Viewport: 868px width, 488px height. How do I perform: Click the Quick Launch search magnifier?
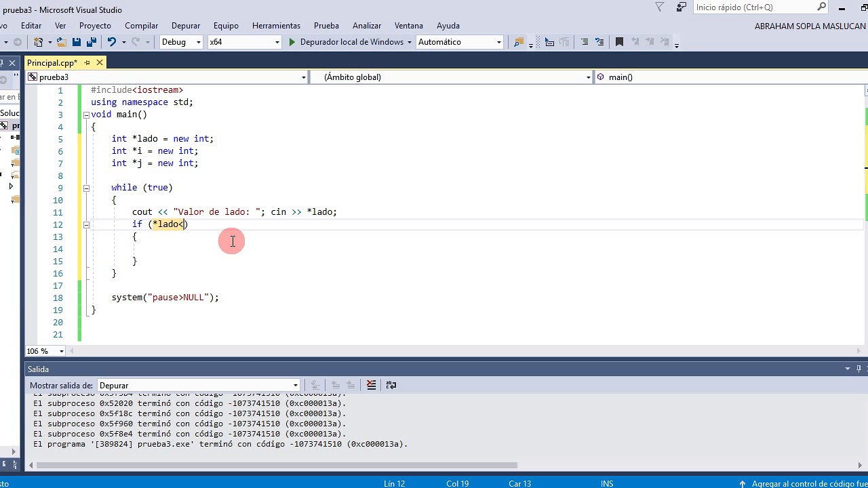821,7
